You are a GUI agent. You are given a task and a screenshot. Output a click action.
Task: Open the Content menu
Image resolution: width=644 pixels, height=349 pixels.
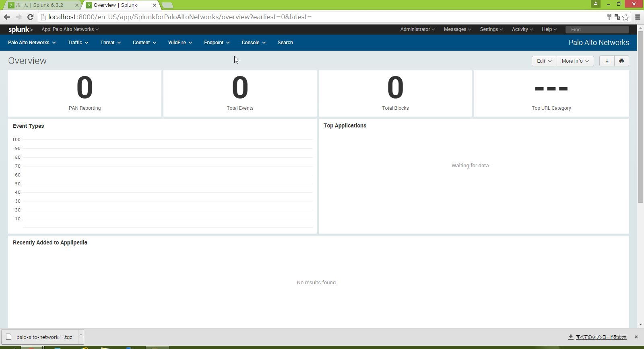tap(144, 43)
